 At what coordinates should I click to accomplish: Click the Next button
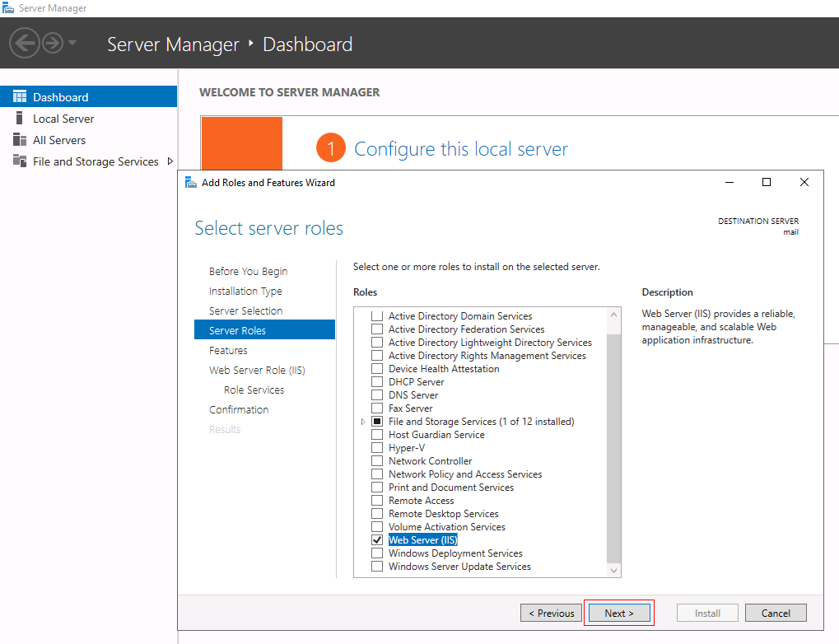click(x=619, y=613)
